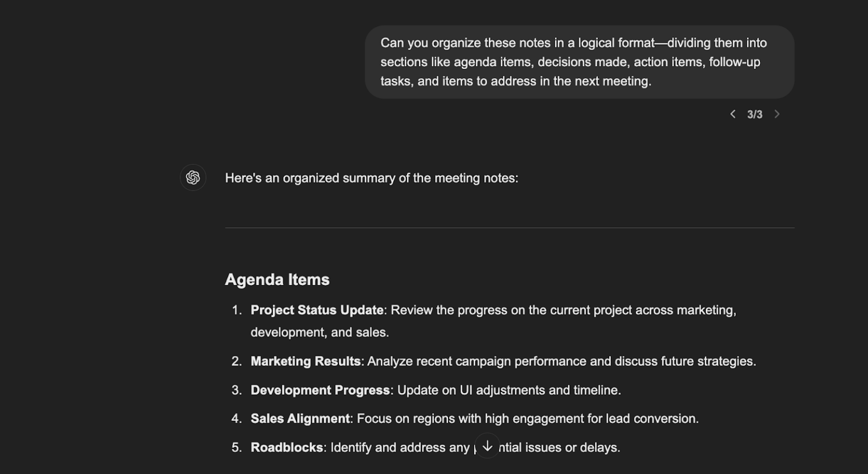Click the Development Progress line
Image resolution: width=868 pixels, height=474 pixels.
click(x=435, y=390)
